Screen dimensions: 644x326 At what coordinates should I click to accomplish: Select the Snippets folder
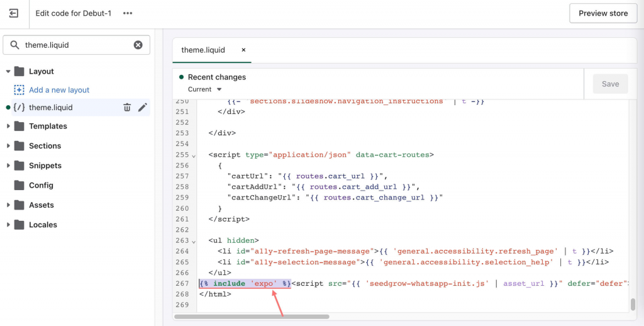45,166
